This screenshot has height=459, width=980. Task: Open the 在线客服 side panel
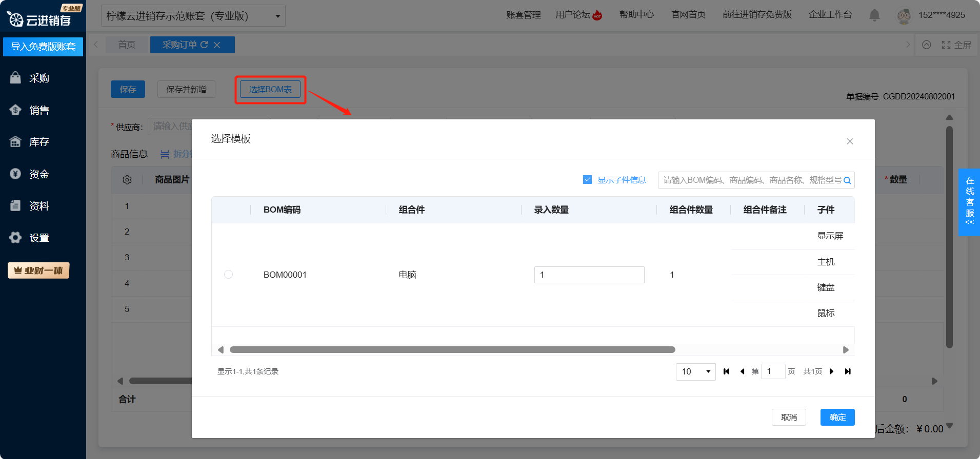pyautogui.click(x=969, y=202)
